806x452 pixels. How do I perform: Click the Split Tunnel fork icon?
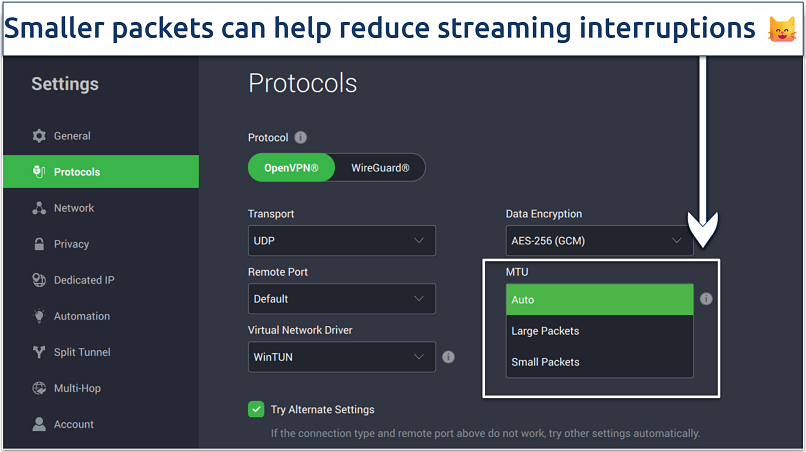39,352
